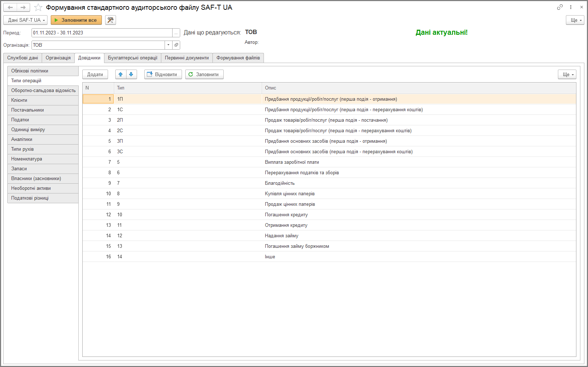Go forward with the right arrow button
The width and height of the screenshot is (588, 367).
pyautogui.click(x=23, y=7)
